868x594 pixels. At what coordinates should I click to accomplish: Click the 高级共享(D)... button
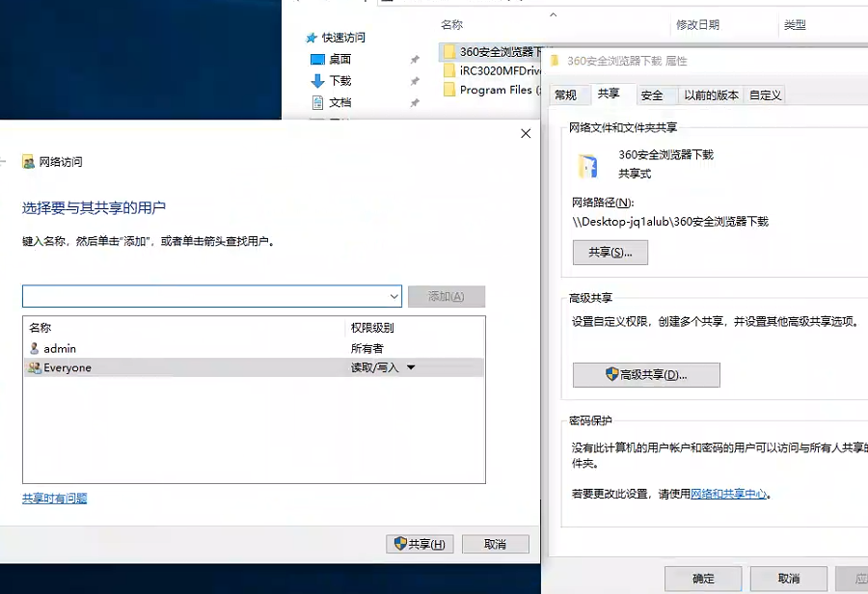pos(646,375)
